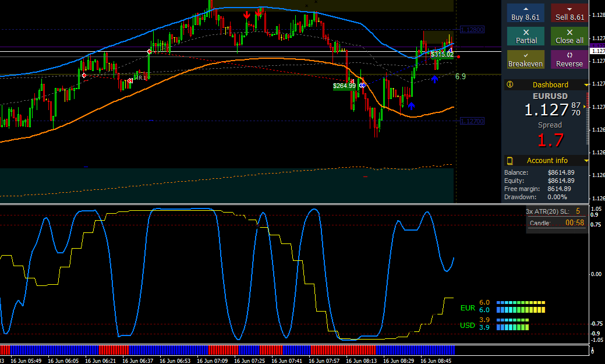Open a Sell 8.61 order
Image resolution: width=605 pixels, height=364 pixels.
click(x=569, y=13)
